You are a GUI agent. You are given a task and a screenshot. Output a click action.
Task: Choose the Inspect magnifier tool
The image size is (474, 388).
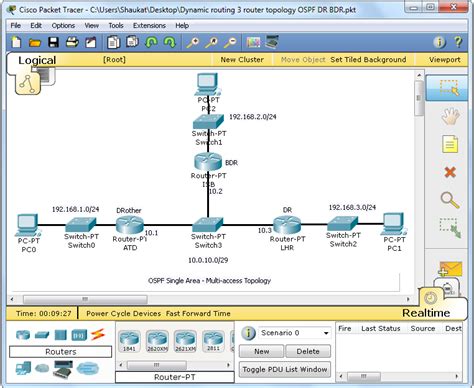tap(450, 200)
